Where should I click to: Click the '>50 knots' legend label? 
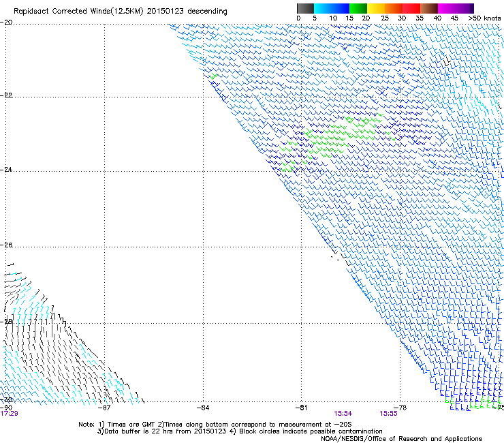(x=484, y=18)
